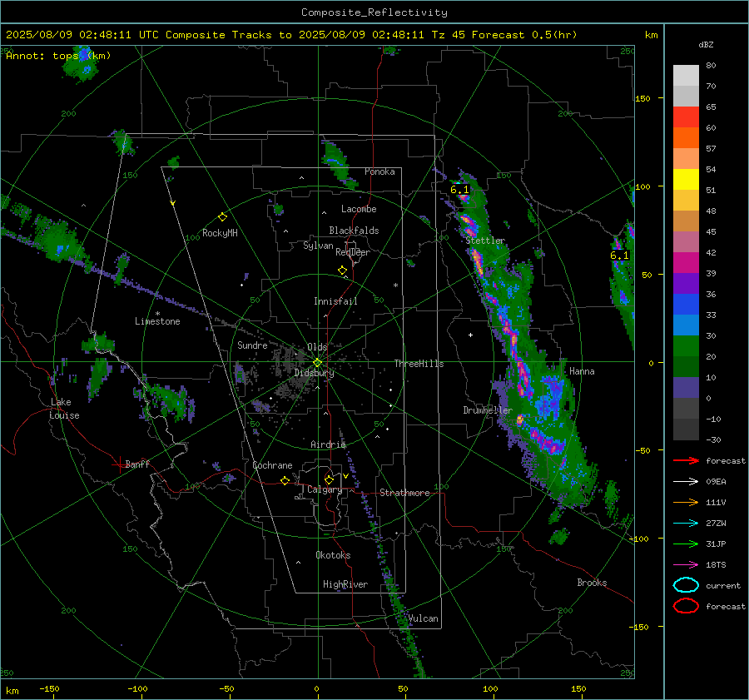Click the cyan current ellipse legend icon
This screenshot has height=700, width=749.
[686, 585]
